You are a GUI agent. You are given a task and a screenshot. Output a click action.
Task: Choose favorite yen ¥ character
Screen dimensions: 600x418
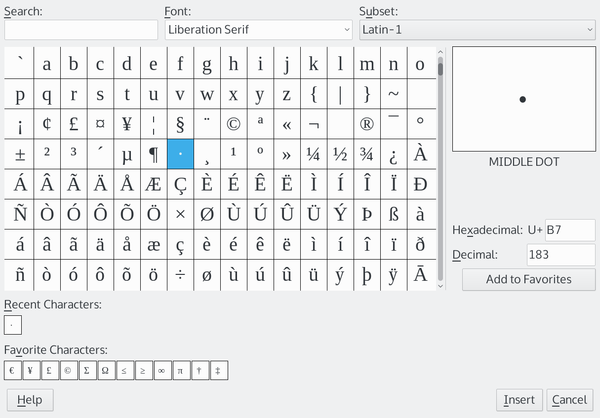point(31,370)
